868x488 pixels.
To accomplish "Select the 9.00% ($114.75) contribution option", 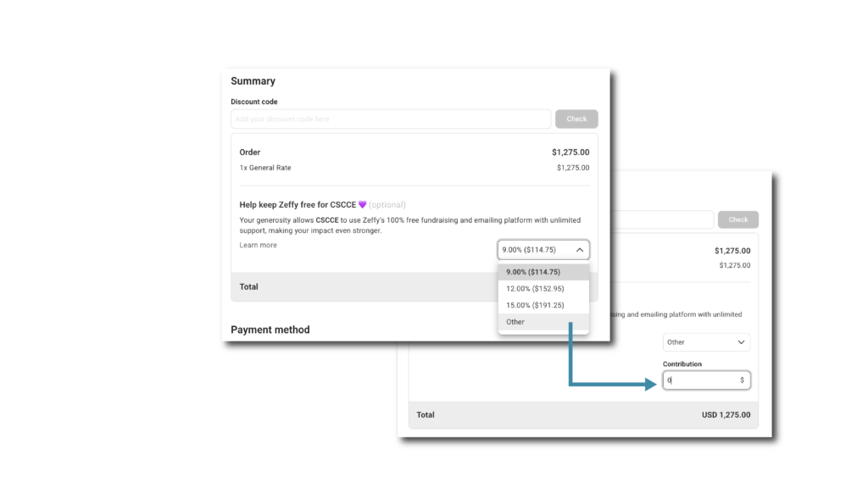I will tap(531, 272).
